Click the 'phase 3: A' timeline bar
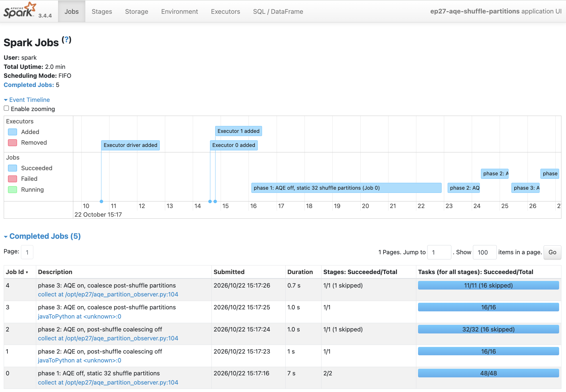 (525, 188)
